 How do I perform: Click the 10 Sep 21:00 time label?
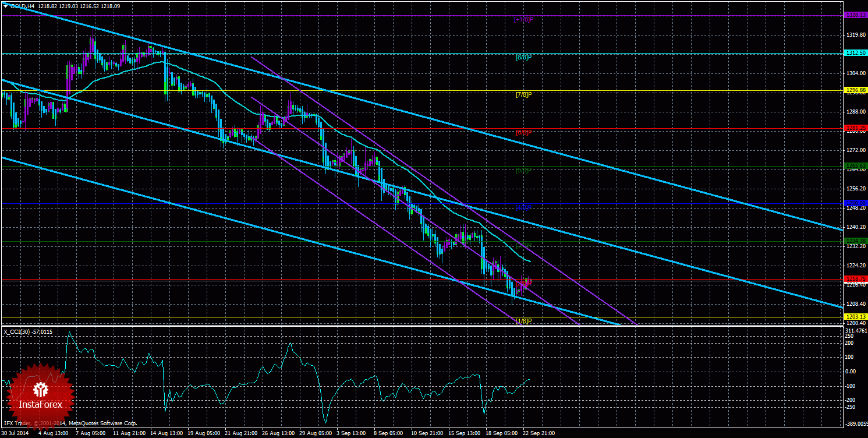[427, 433]
